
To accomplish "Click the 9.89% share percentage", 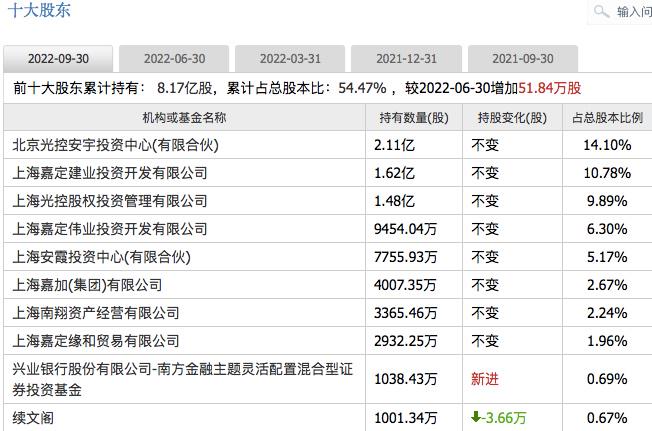I will pos(607,201).
